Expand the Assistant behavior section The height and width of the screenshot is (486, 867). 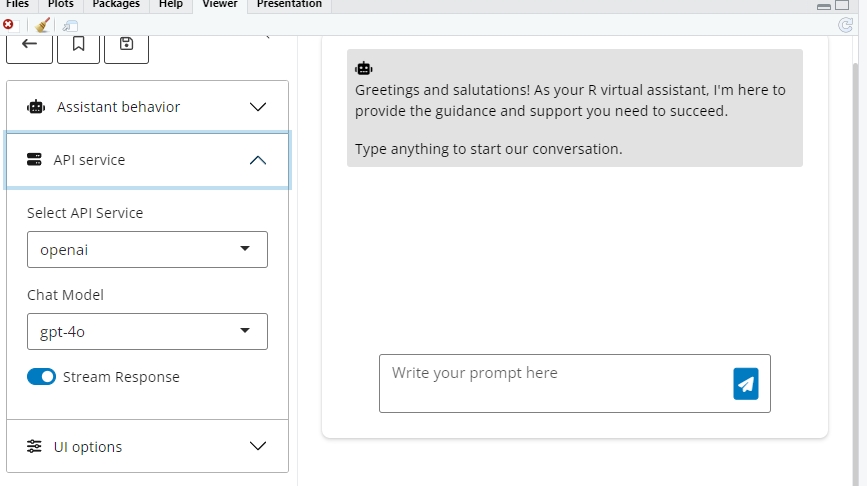pyautogui.click(x=148, y=107)
